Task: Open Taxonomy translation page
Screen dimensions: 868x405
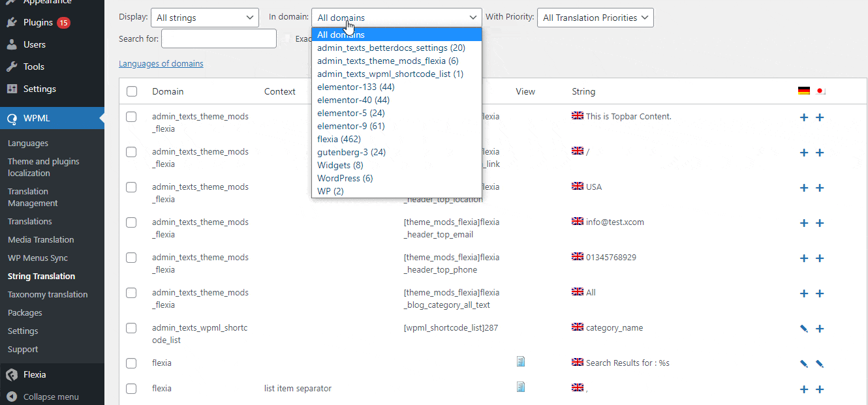Action: 48,295
